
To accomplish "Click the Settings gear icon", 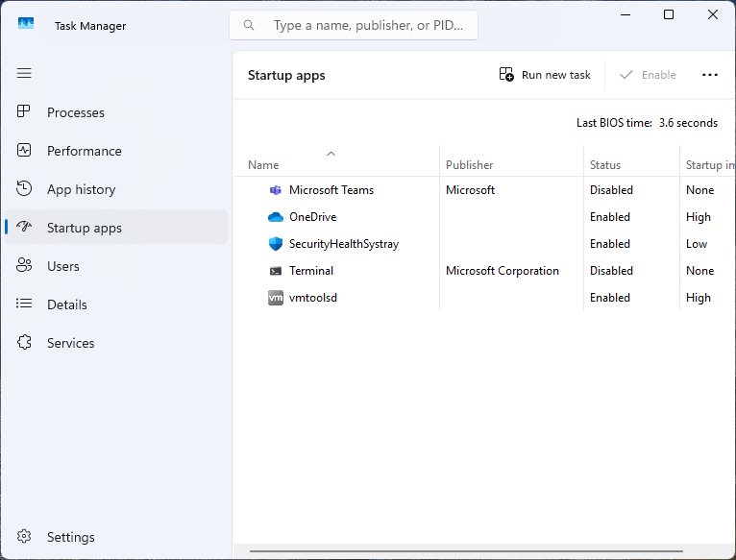I will pos(24,536).
